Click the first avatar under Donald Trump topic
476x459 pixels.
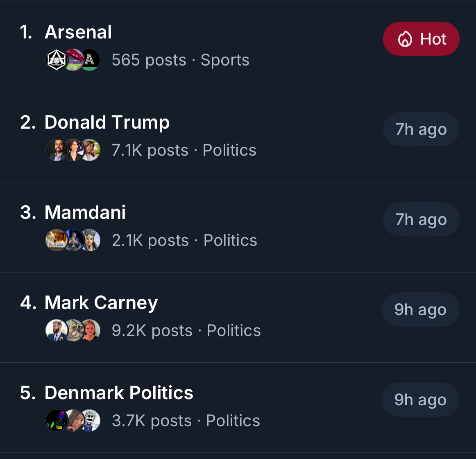pos(56,150)
